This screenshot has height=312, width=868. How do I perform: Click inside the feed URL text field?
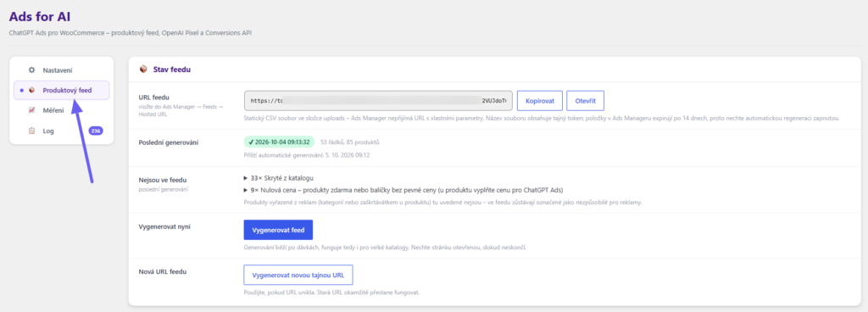pos(378,101)
